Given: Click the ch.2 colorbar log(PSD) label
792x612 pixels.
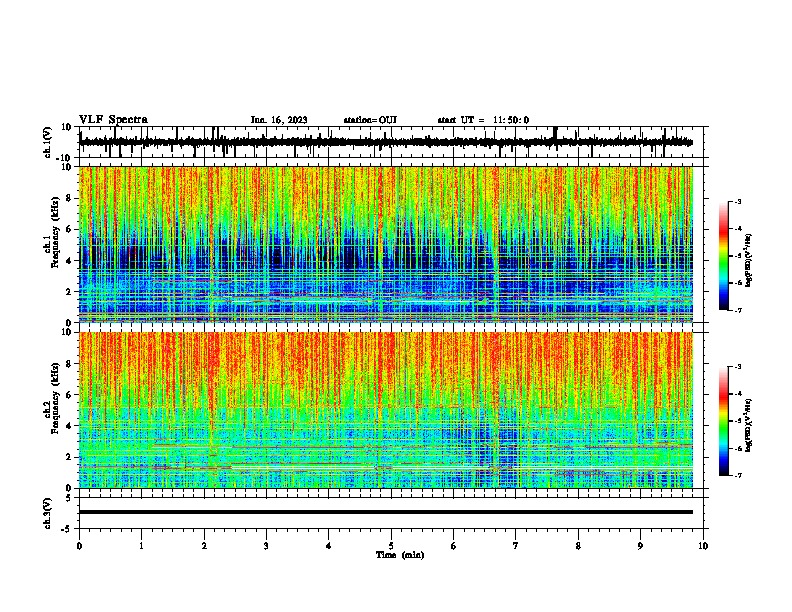Looking at the screenshot, I should click(748, 425).
